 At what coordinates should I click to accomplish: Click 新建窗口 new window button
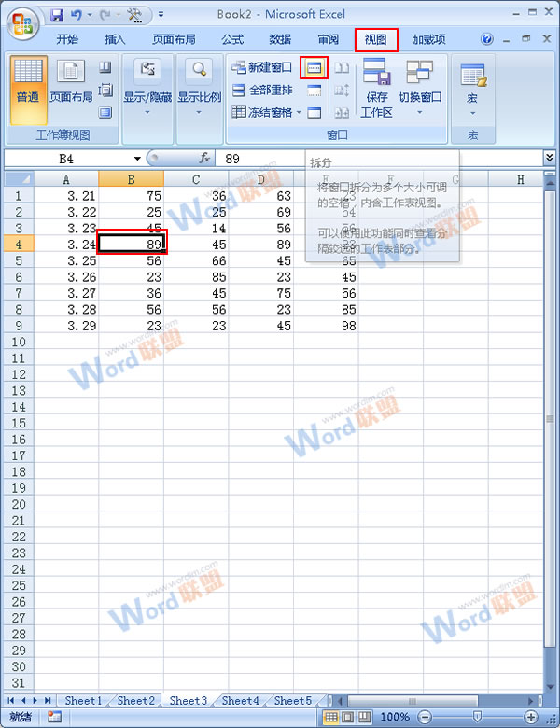pyautogui.click(x=262, y=68)
